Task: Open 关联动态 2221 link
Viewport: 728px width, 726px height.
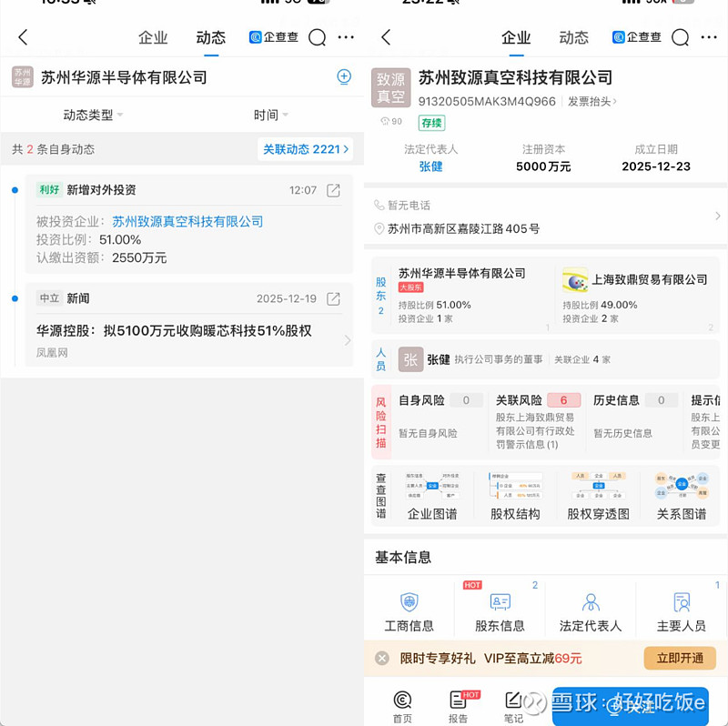Action: [x=306, y=149]
